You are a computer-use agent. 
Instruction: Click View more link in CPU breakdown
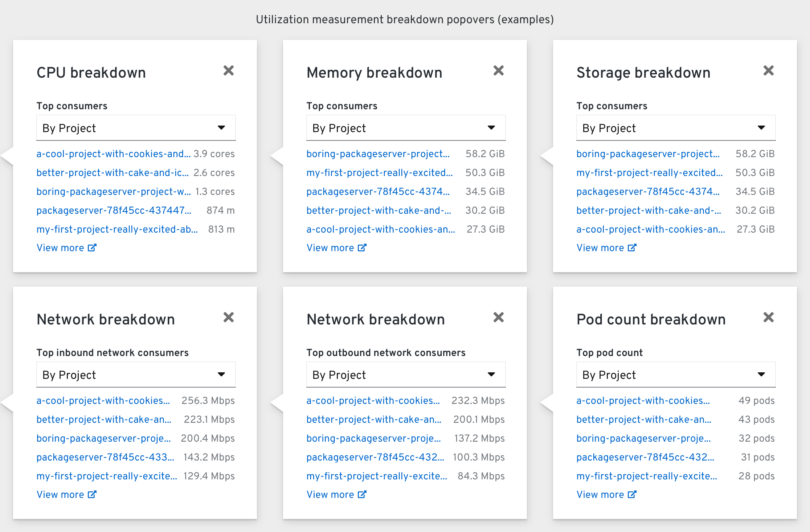point(66,248)
